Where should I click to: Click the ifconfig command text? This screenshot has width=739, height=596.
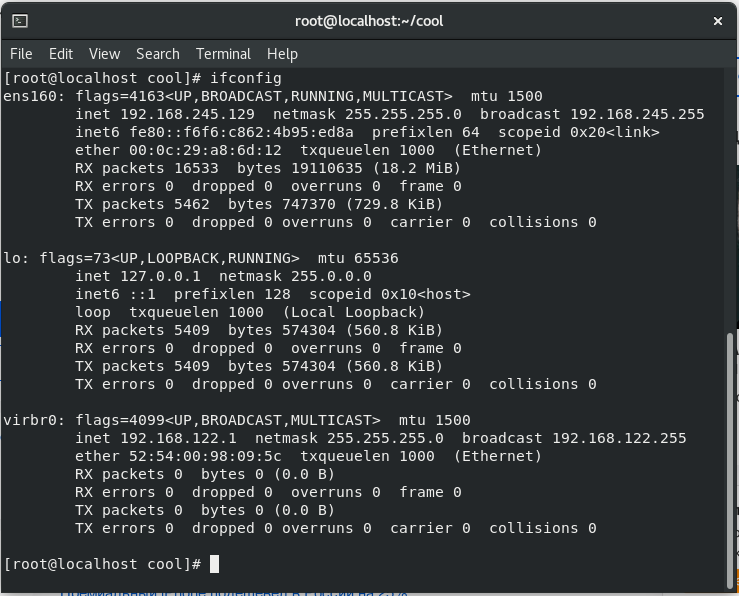[246, 78]
